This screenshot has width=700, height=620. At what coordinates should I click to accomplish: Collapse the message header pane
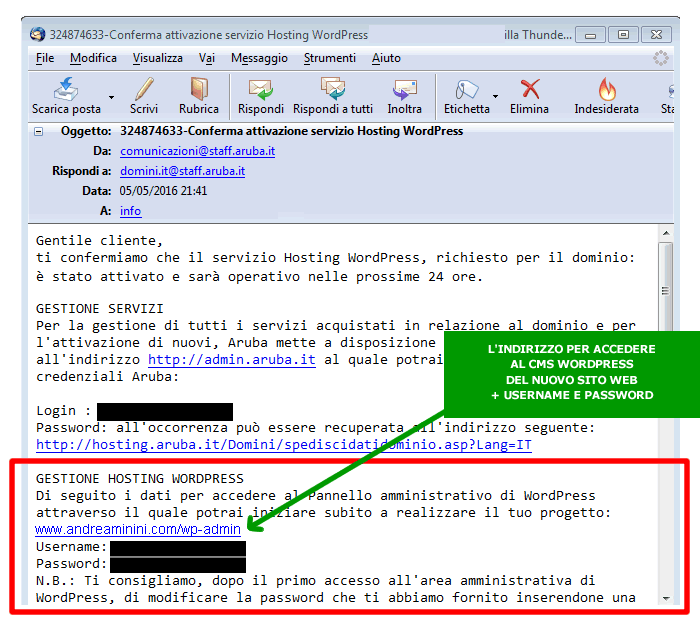click(x=39, y=131)
